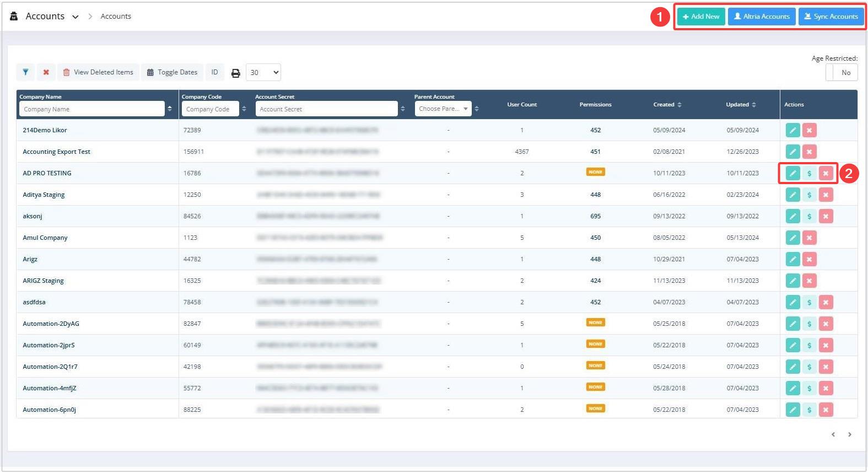Sort by Company Code arrows
868x473 pixels.
click(x=244, y=109)
